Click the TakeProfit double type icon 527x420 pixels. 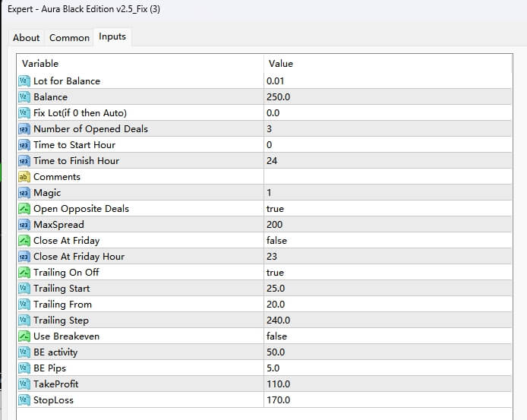click(x=24, y=384)
